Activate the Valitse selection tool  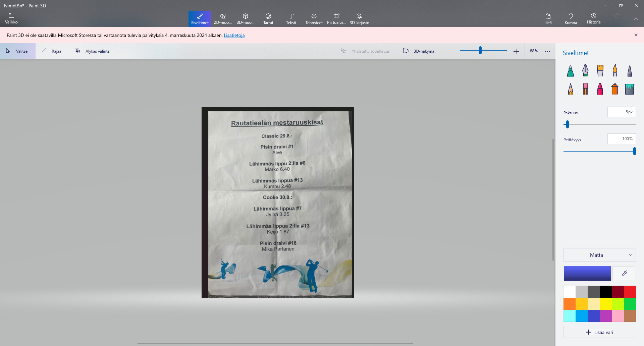17,51
